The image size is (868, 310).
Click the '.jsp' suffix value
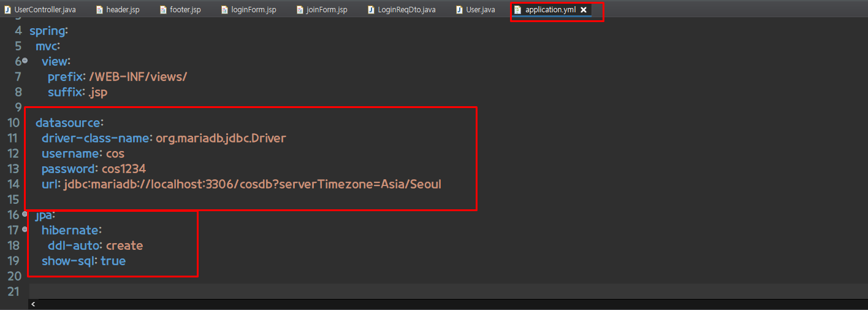point(98,92)
